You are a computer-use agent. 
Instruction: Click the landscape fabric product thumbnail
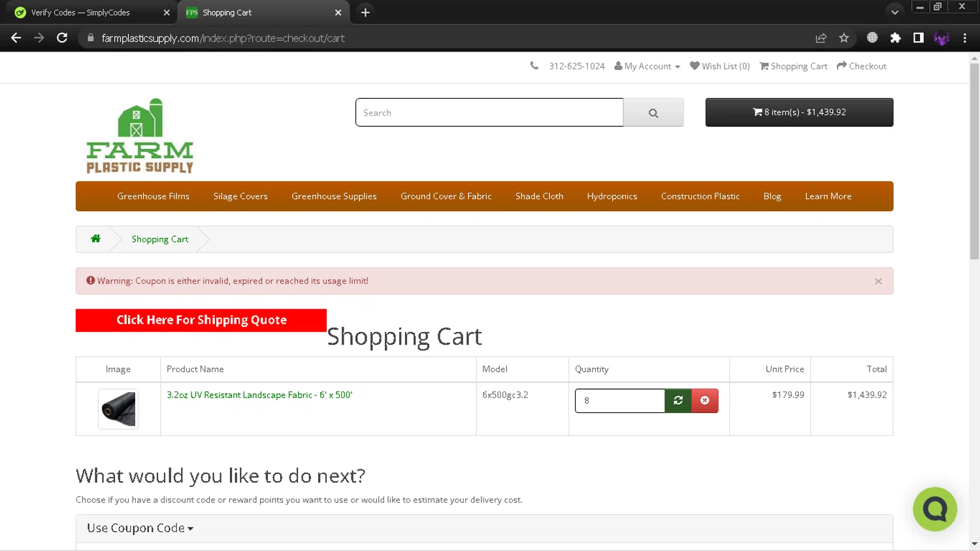click(118, 409)
